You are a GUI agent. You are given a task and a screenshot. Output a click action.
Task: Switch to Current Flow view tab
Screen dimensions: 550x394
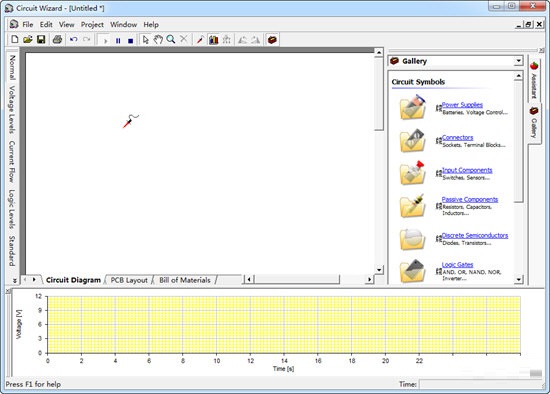tap(12, 161)
